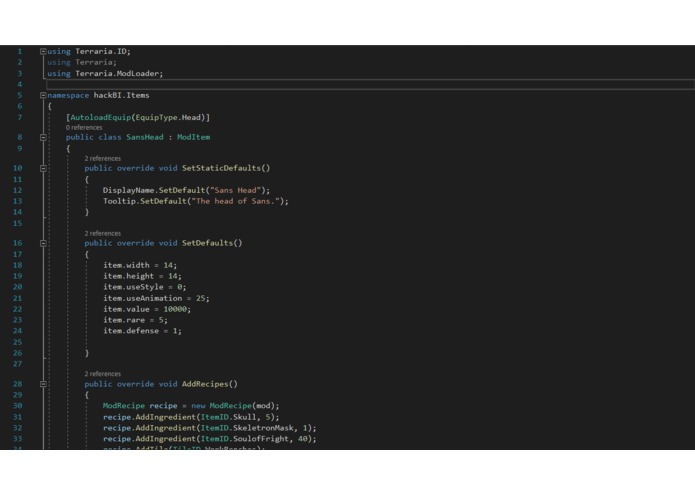Viewport: 695px width, 494px height.
Task: Open '2 references' above SetStaticDefaults
Action: click(x=102, y=158)
